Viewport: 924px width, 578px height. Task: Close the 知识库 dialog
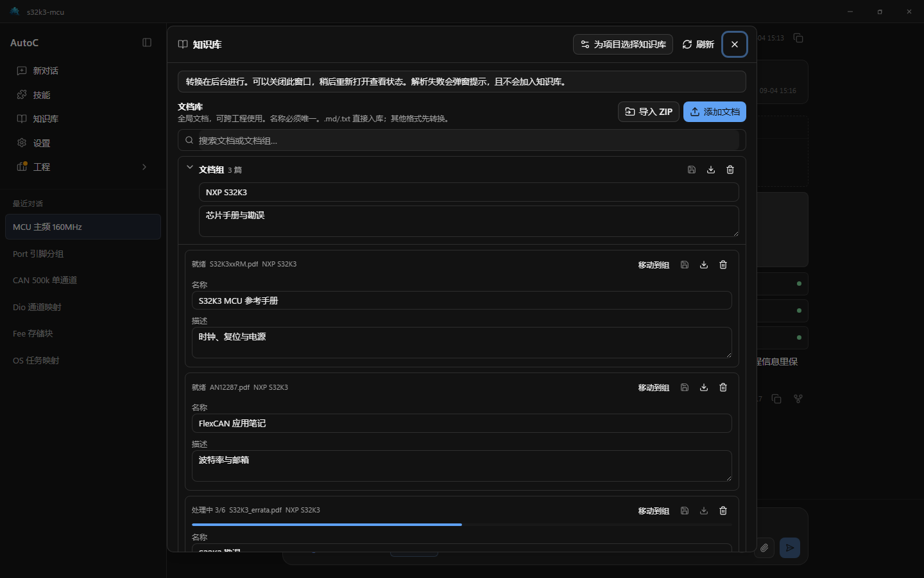coord(735,44)
